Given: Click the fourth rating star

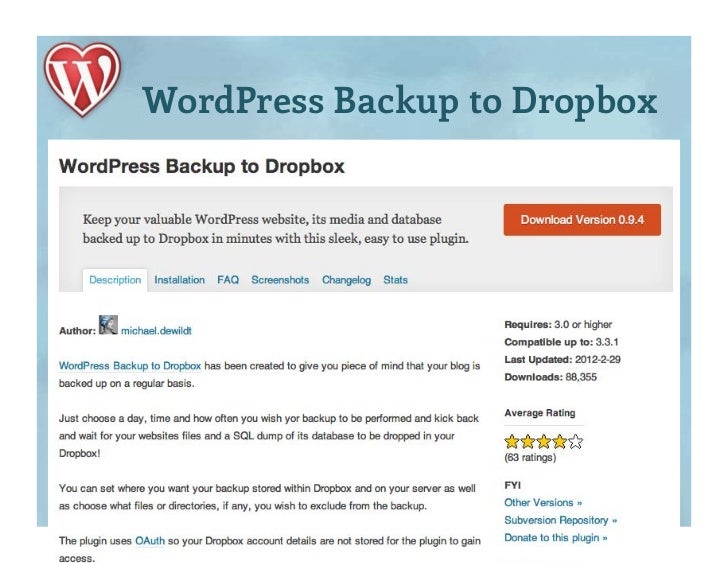Looking at the screenshot, I should (559, 441).
